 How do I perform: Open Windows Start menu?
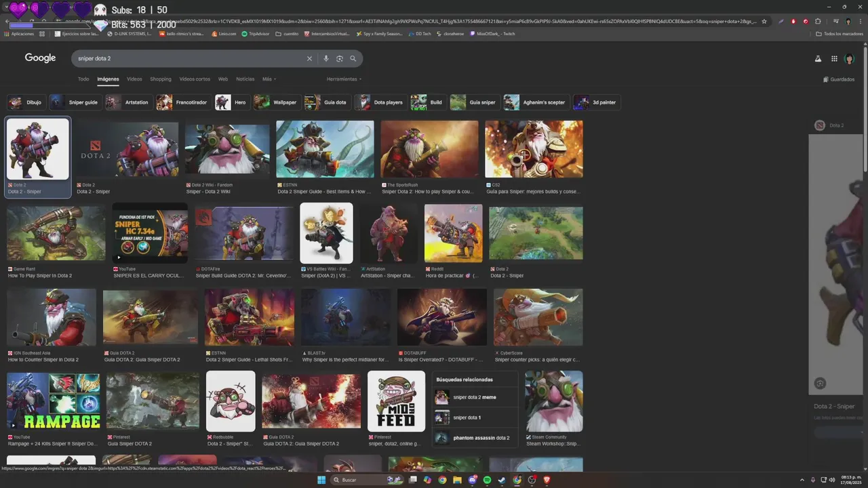tap(321, 480)
